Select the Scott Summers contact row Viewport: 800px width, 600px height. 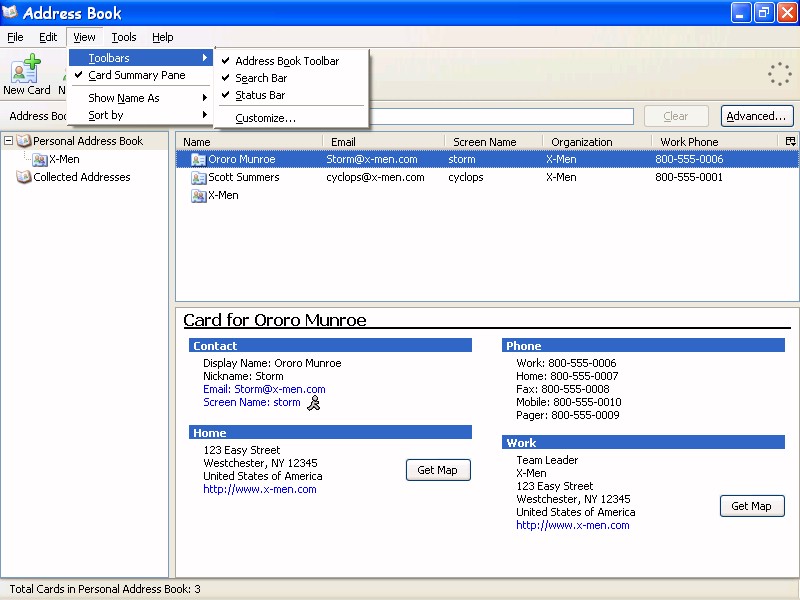click(x=487, y=178)
